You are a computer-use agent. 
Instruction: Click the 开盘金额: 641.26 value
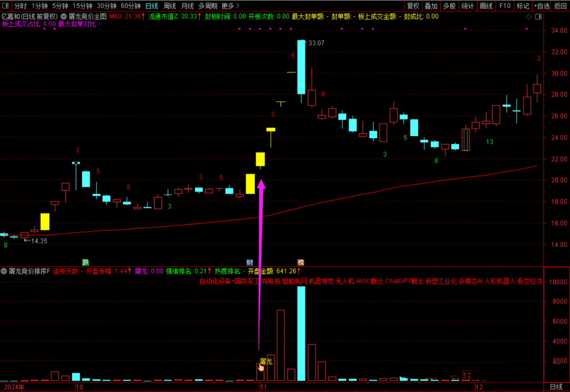click(274, 271)
